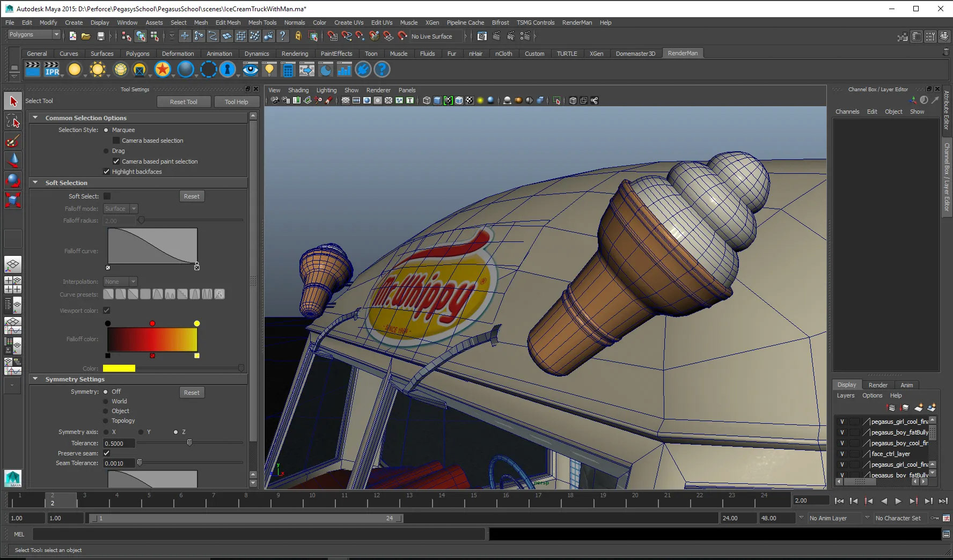Image resolution: width=953 pixels, height=560 pixels.
Task: Select the Move tool in toolbox
Action: click(13, 160)
